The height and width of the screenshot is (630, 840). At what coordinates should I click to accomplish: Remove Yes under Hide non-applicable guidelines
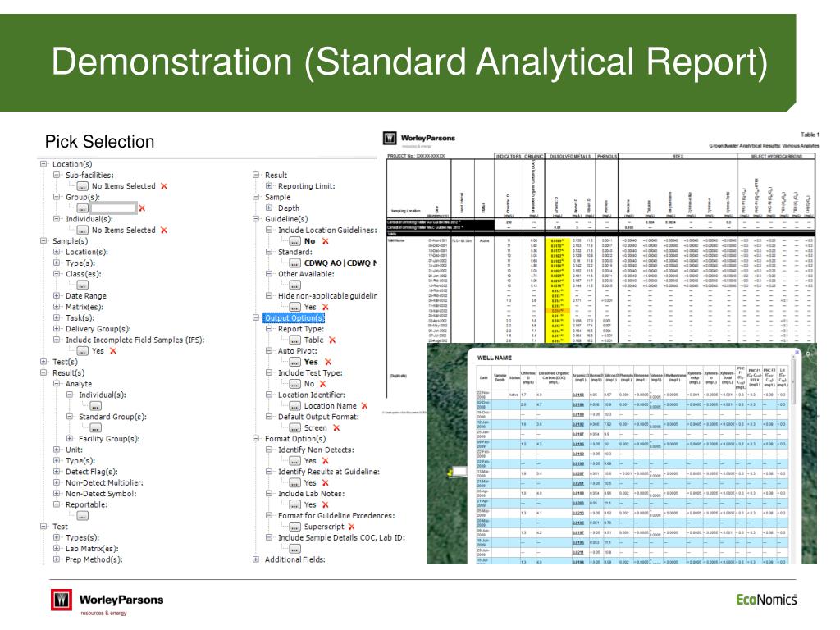325,307
